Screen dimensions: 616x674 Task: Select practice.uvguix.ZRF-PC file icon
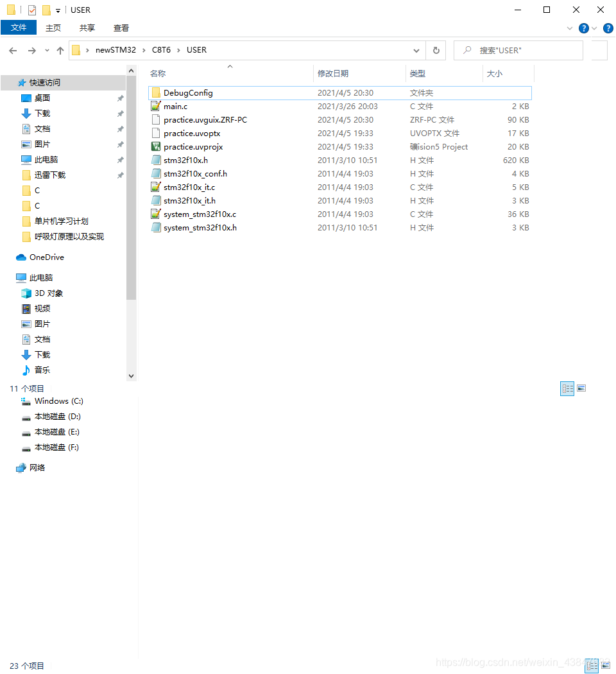pos(156,120)
